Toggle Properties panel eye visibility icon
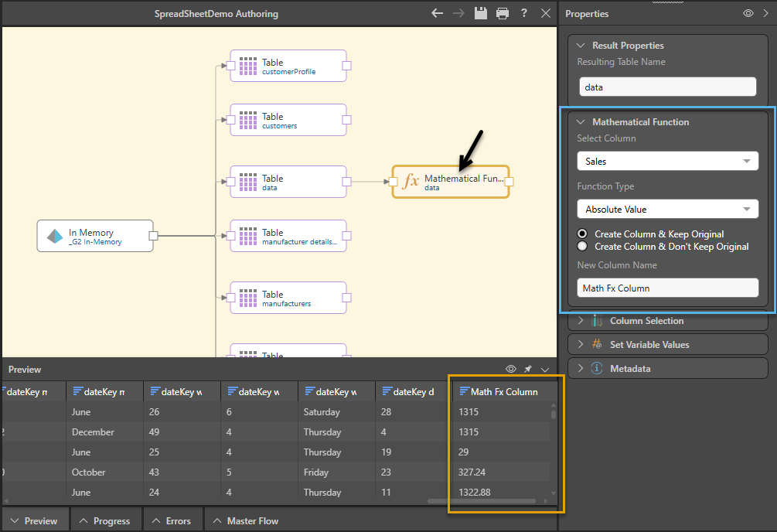 click(748, 13)
